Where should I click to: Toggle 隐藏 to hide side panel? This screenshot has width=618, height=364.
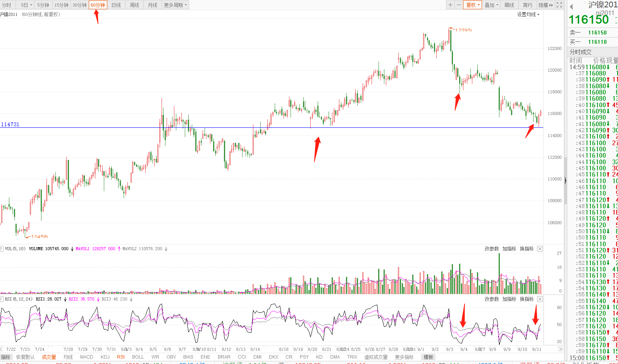[x=546, y=5]
